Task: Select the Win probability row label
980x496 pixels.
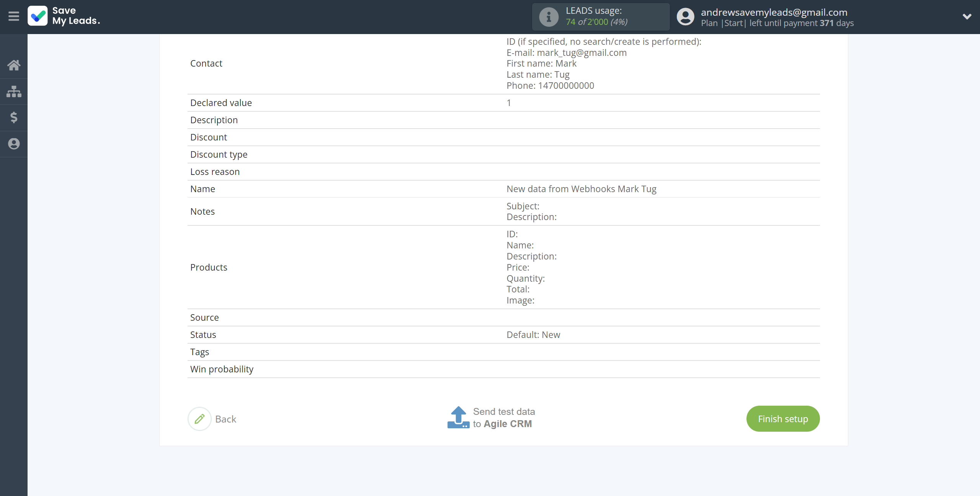Action: pos(222,369)
